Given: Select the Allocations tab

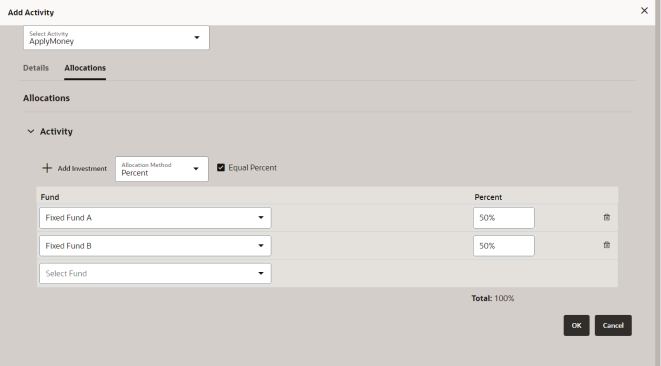Looking at the screenshot, I should click(x=85, y=68).
